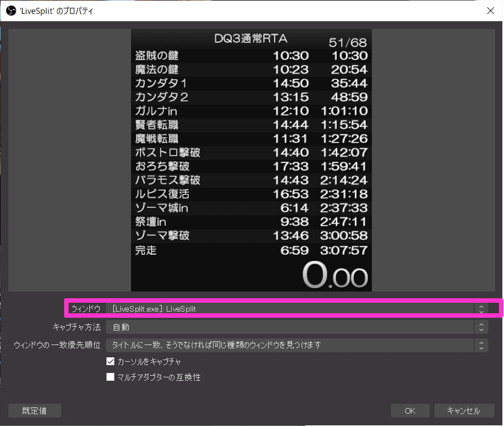Click the 魔法の鍵 split row
Screen dimensions: 504x427
(x=251, y=69)
